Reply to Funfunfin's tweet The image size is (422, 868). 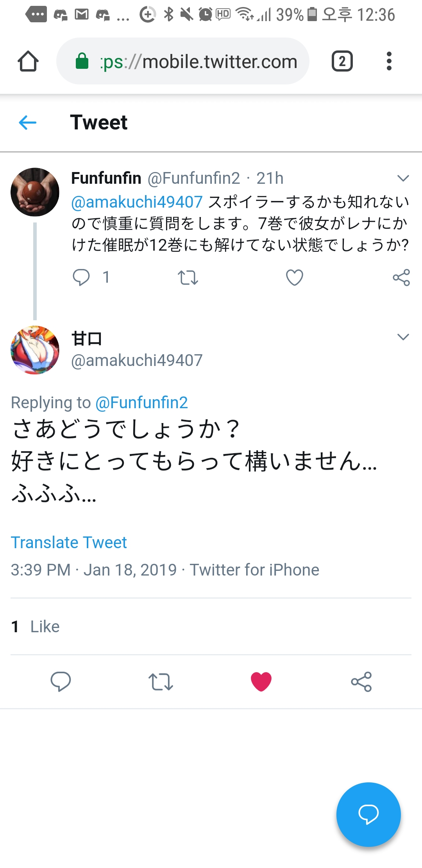click(x=81, y=278)
